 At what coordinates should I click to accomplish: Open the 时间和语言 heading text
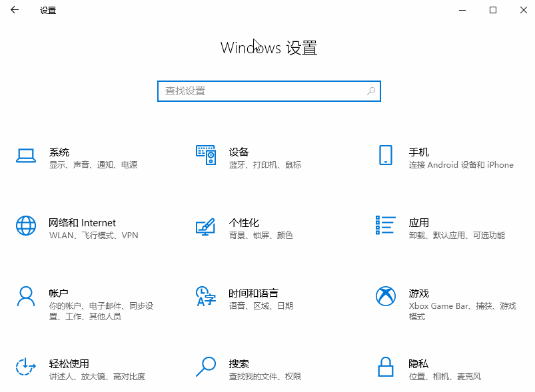(x=253, y=293)
